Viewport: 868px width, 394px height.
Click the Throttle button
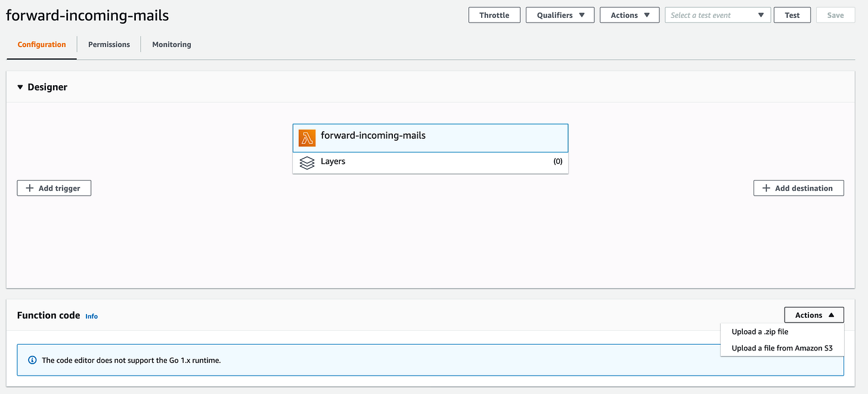(494, 15)
